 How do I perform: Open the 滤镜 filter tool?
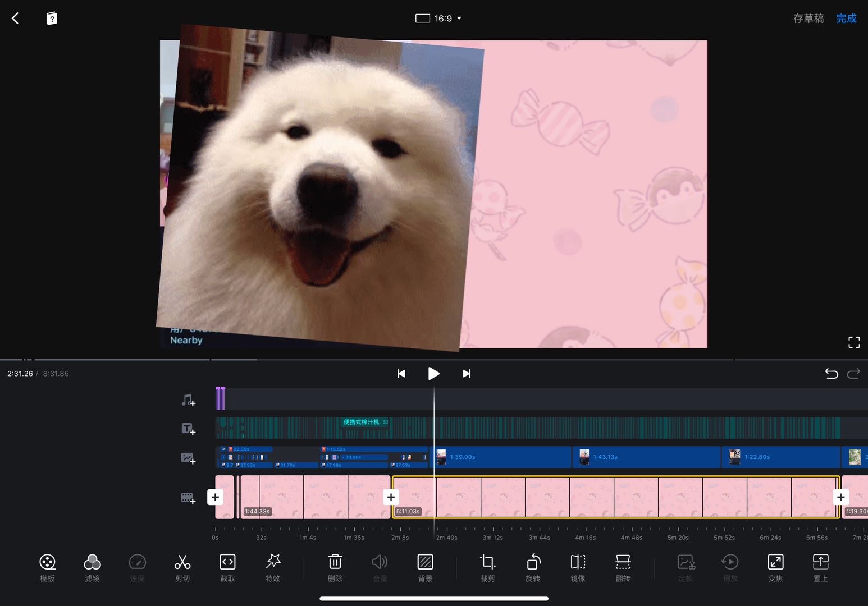[x=92, y=567]
